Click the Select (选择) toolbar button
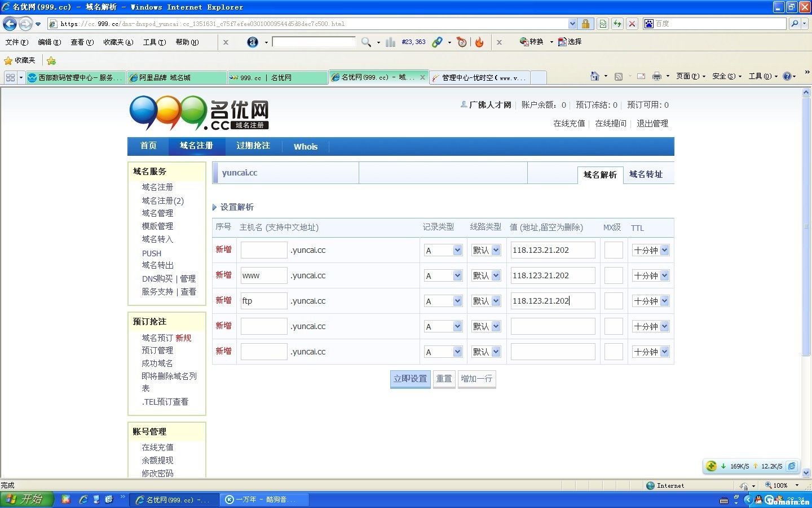The height and width of the screenshot is (508, 812). click(x=570, y=42)
